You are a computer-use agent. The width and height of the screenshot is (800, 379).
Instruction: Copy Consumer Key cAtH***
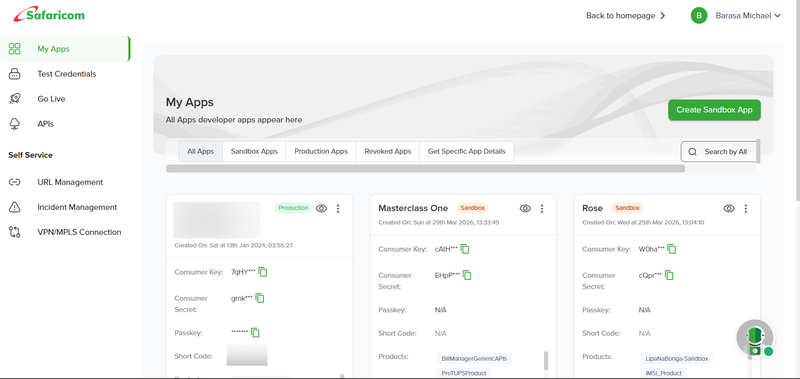pyautogui.click(x=465, y=249)
